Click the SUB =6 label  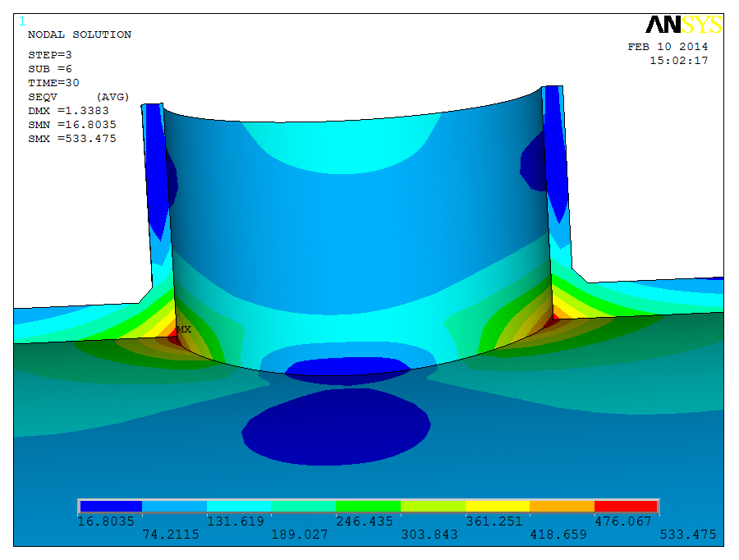[x=50, y=69]
